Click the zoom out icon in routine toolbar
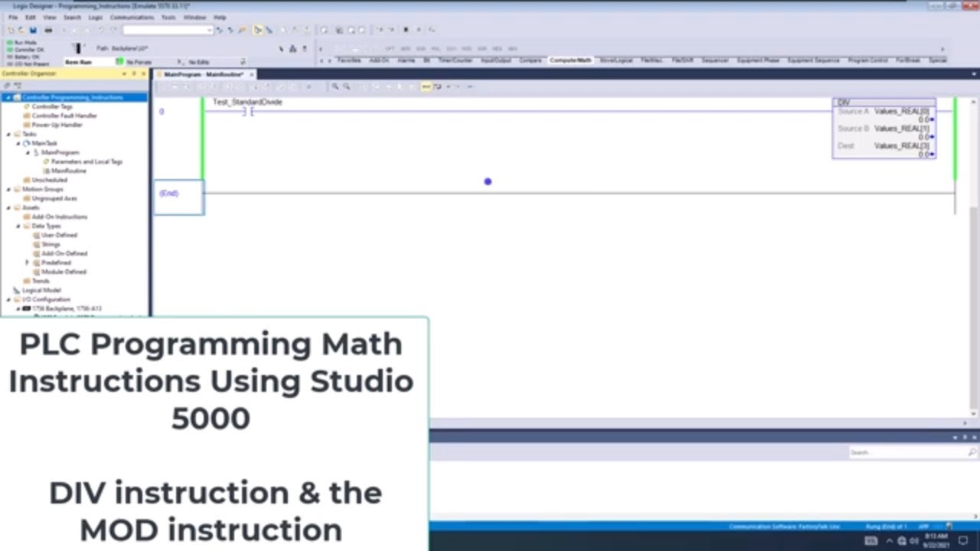The width and height of the screenshot is (980, 551). [x=346, y=86]
